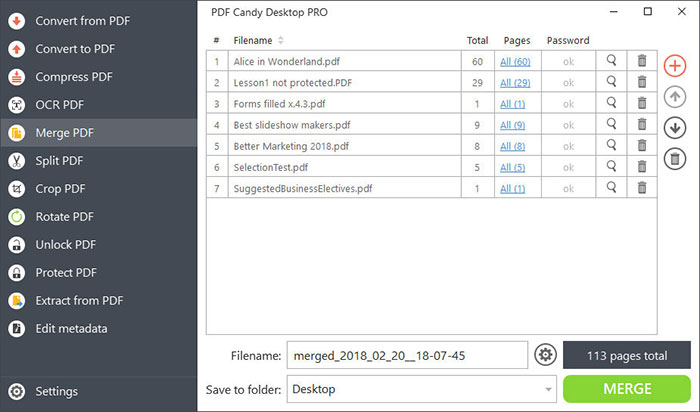This screenshot has width=700, height=412.
Task: Preview SuggestedBusinessElectives.pdf with magnifier
Action: pos(611,187)
